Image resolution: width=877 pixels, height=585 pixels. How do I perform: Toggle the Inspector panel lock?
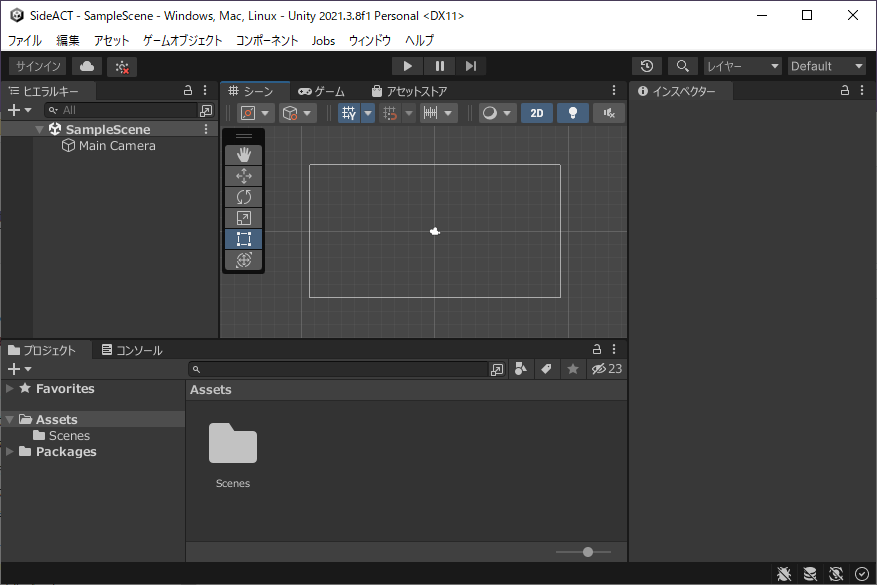point(845,90)
